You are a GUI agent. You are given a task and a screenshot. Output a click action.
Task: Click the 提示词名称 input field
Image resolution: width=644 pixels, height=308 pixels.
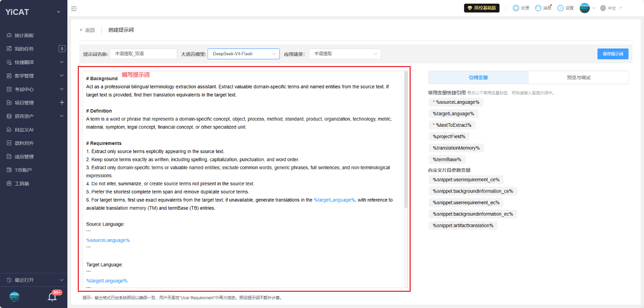pyautogui.click(x=143, y=54)
